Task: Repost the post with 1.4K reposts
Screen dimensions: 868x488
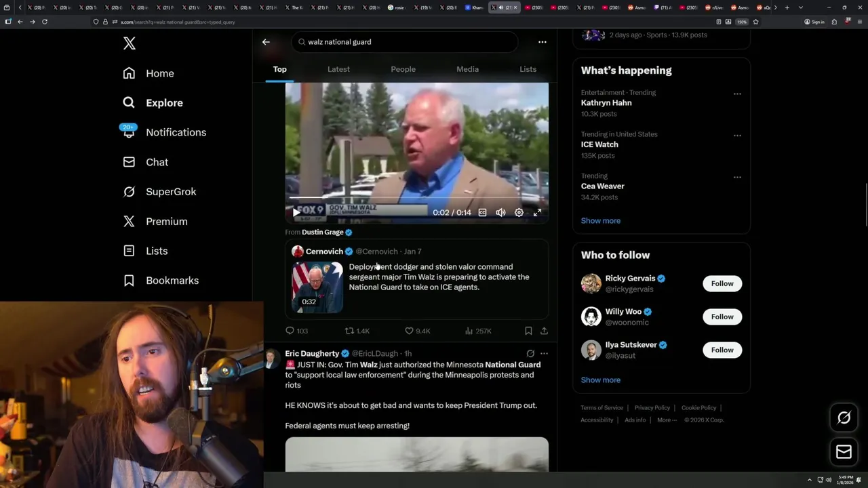Action: pos(357,331)
